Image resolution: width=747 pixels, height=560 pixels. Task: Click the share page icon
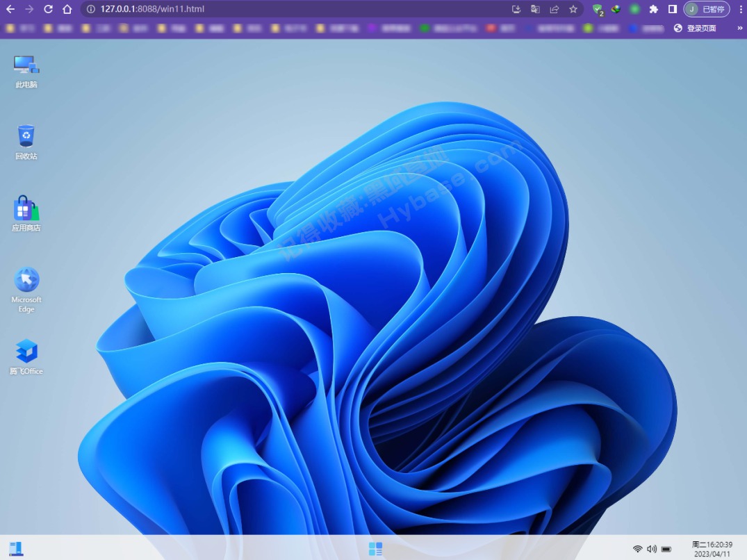[x=554, y=9]
